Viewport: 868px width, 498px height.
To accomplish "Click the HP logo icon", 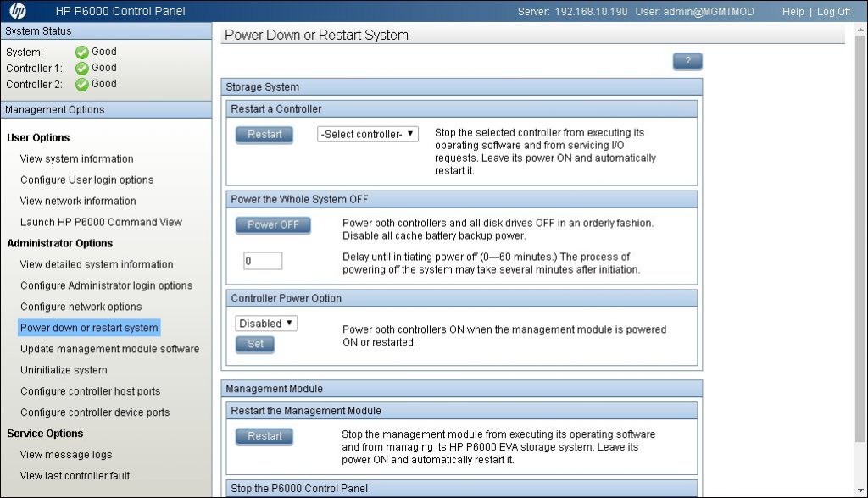I will tap(18, 10).
